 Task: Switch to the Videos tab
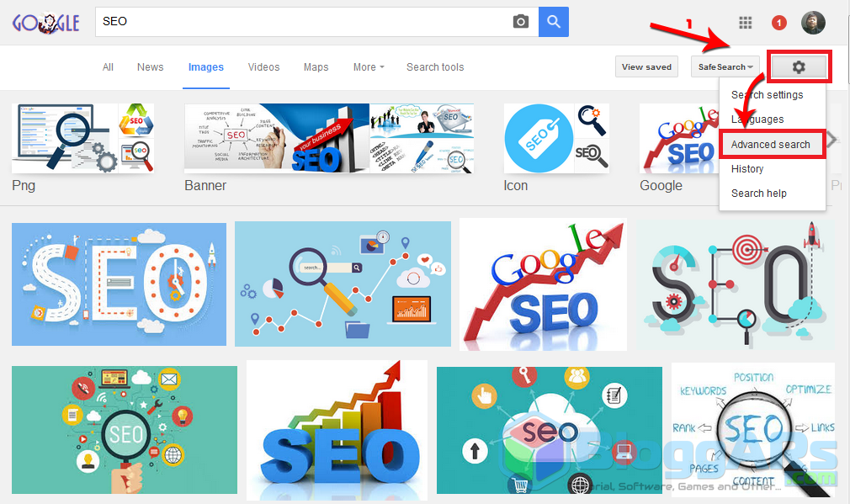tap(264, 67)
